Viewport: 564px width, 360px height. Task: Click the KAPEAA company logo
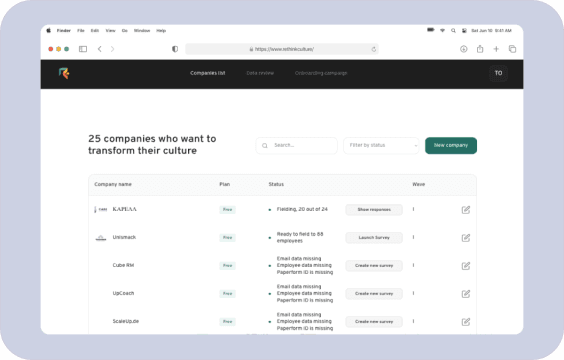pos(100,209)
